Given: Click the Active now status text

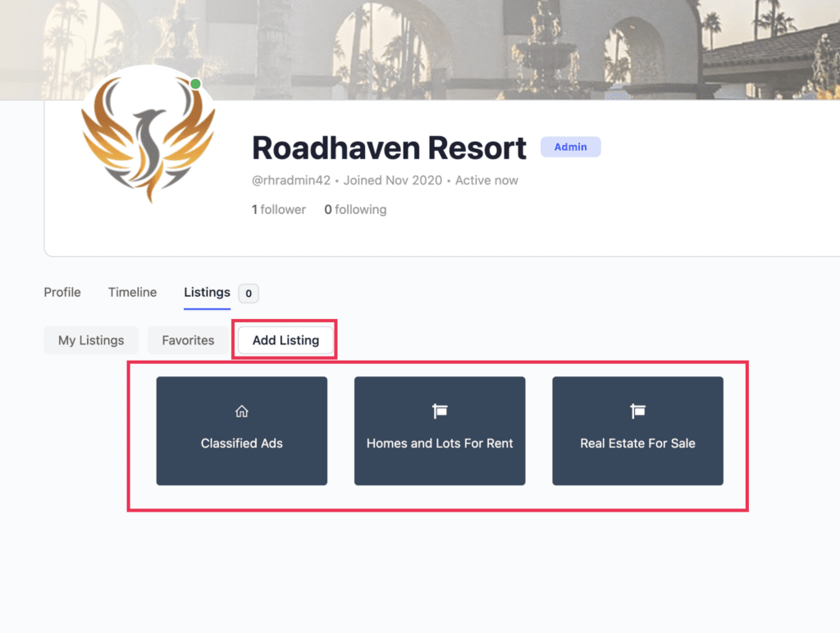Looking at the screenshot, I should 486,180.
